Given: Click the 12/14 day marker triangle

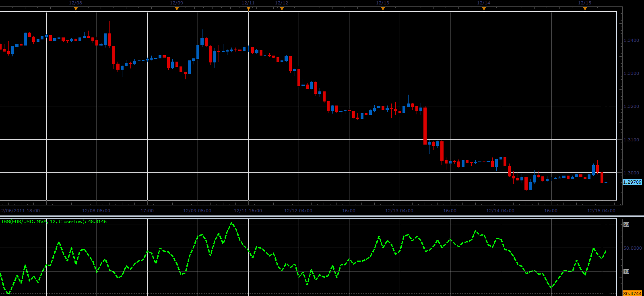Looking at the screenshot, I should [x=484, y=10].
